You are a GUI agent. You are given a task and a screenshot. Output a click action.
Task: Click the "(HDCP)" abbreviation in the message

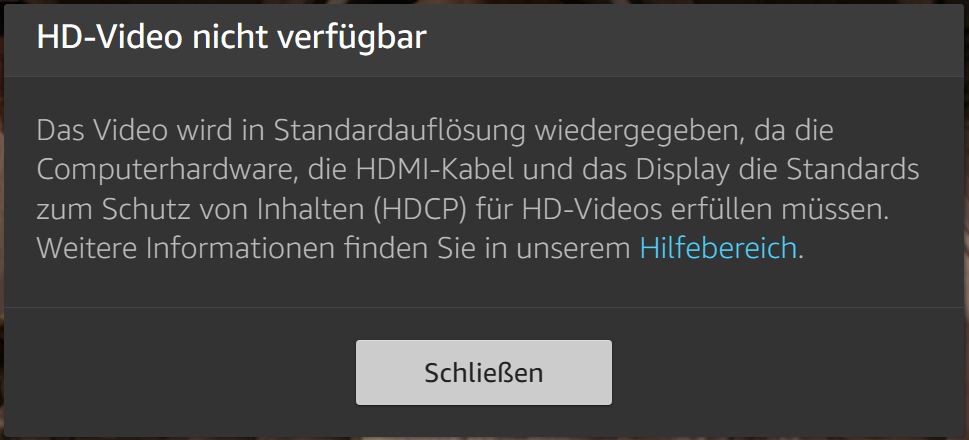[421, 210]
